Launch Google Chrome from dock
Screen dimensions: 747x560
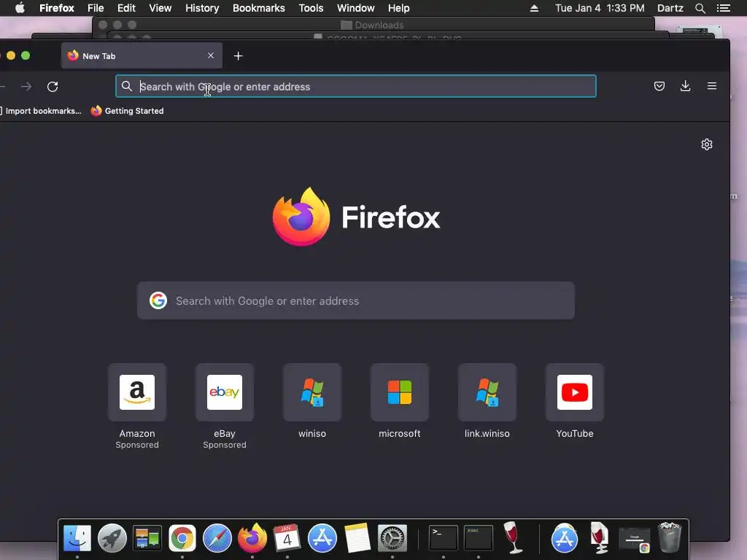(182, 538)
